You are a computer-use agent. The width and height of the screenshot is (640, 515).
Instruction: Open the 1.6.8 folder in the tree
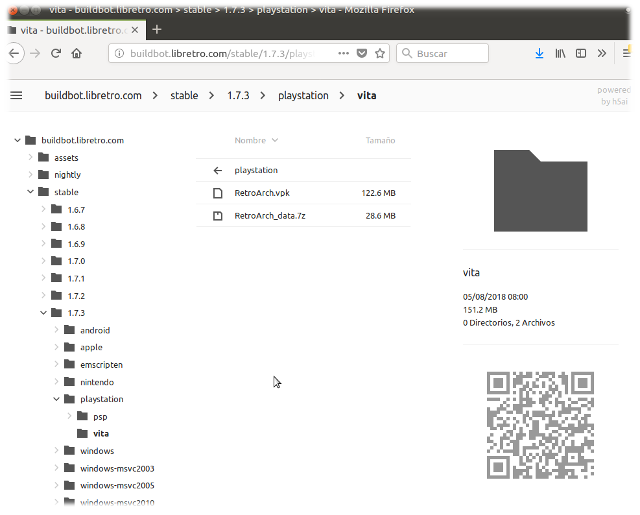[76, 227]
